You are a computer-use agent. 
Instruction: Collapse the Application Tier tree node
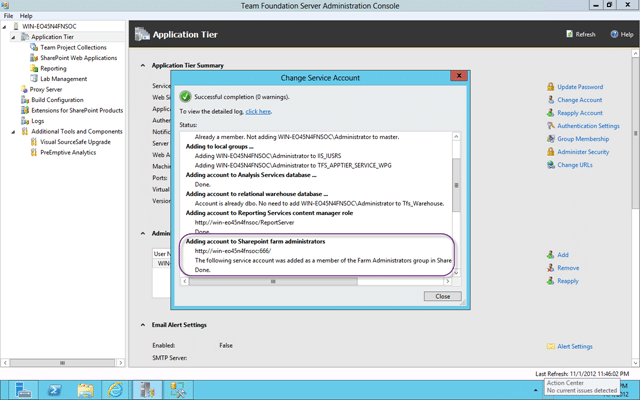(13, 37)
